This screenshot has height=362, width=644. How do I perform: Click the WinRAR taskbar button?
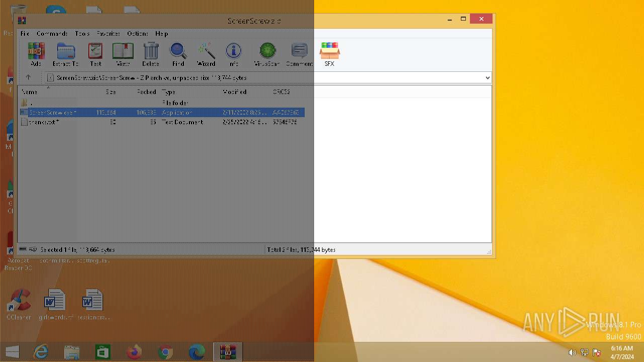(228, 353)
